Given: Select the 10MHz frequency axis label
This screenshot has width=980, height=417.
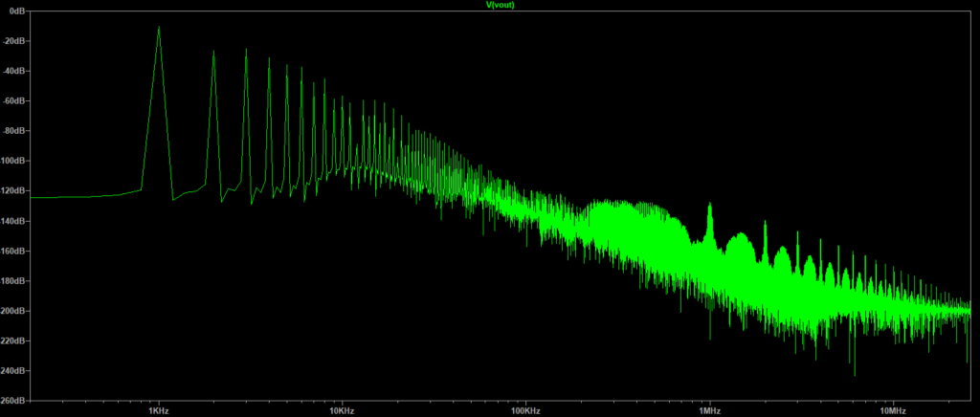Looking at the screenshot, I should 893,409.
